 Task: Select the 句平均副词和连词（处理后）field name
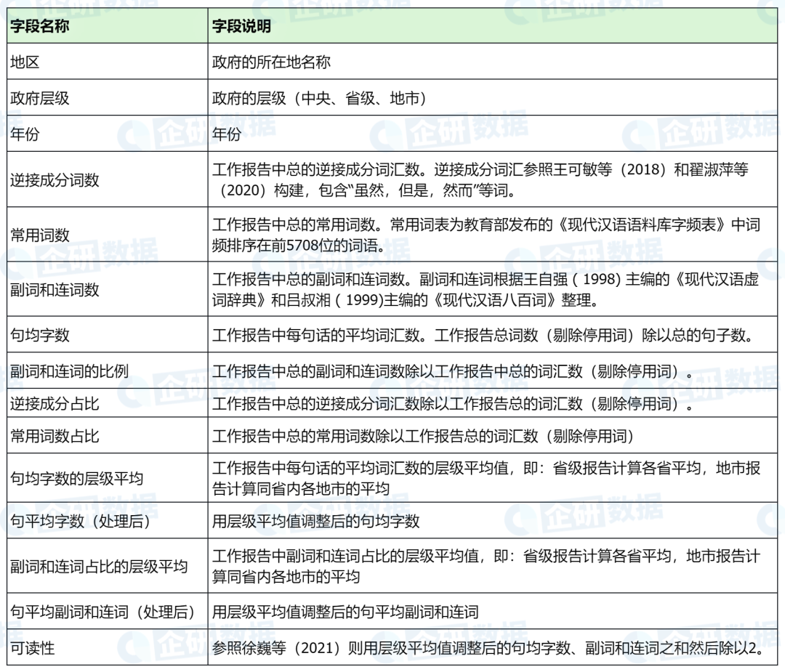pyautogui.click(x=108, y=612)
